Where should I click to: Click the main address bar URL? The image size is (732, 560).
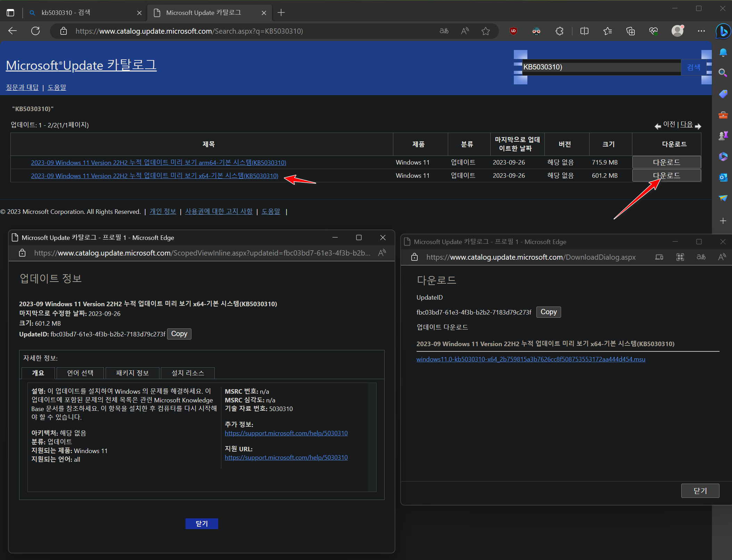click(189, 31)
